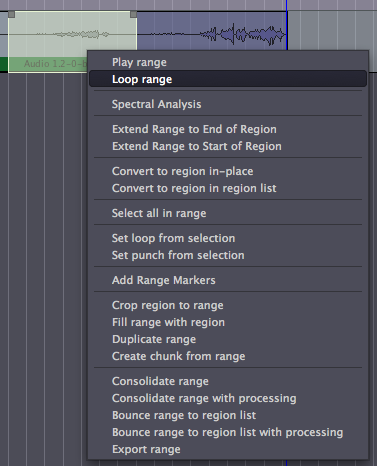Select Export range

coord(228,449)
